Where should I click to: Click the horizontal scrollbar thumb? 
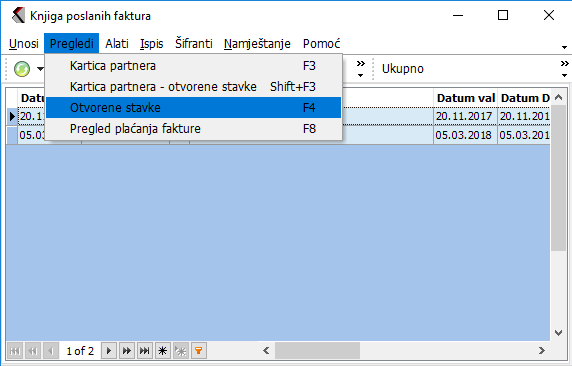click(x=317, y=351)
